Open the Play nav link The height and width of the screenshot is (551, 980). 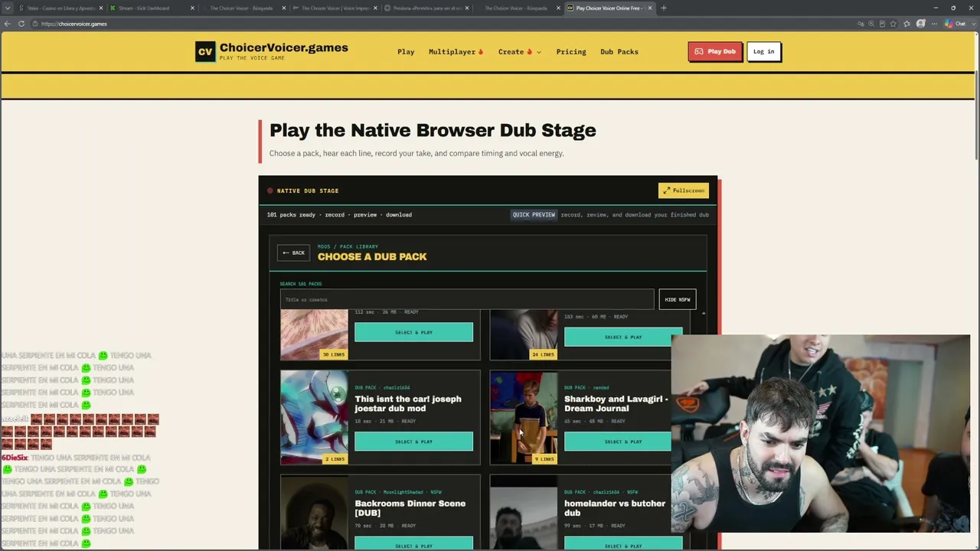coord(406,52)
